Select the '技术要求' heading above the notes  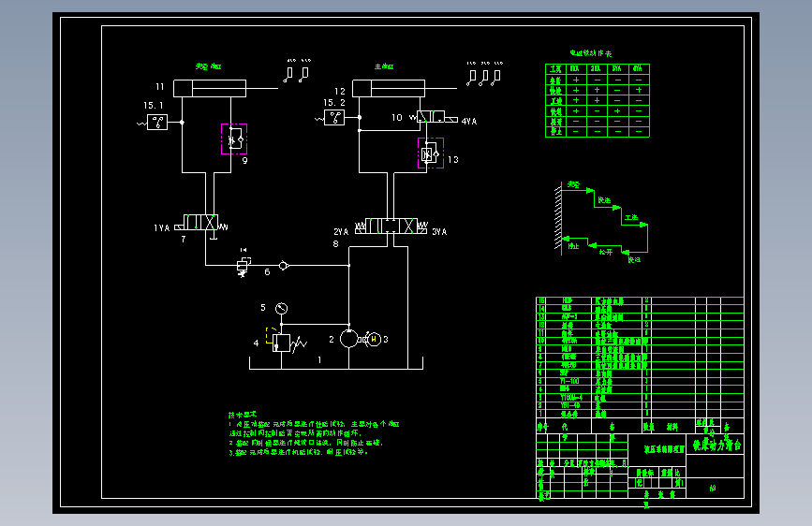tap(243, 415)
